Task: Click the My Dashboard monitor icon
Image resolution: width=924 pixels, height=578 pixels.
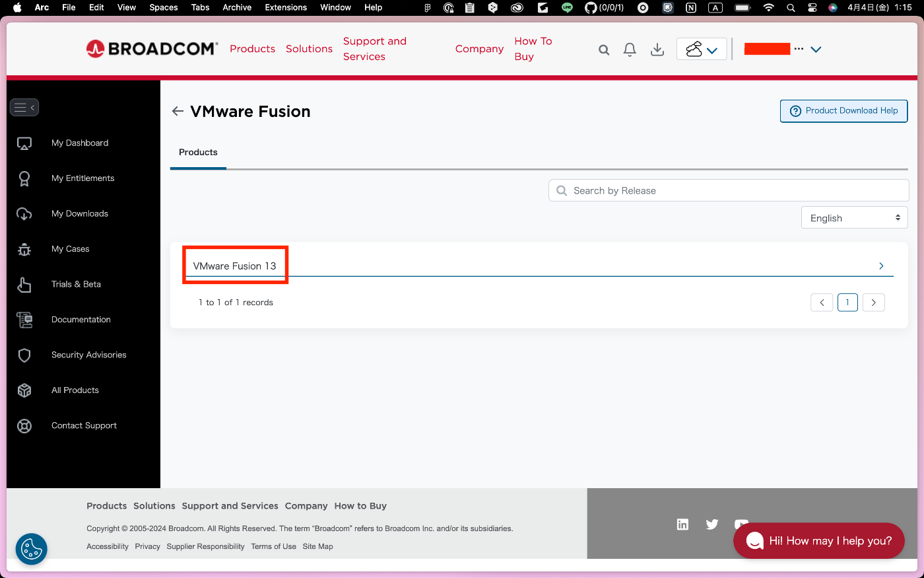Action: click(x=24, y=143)
